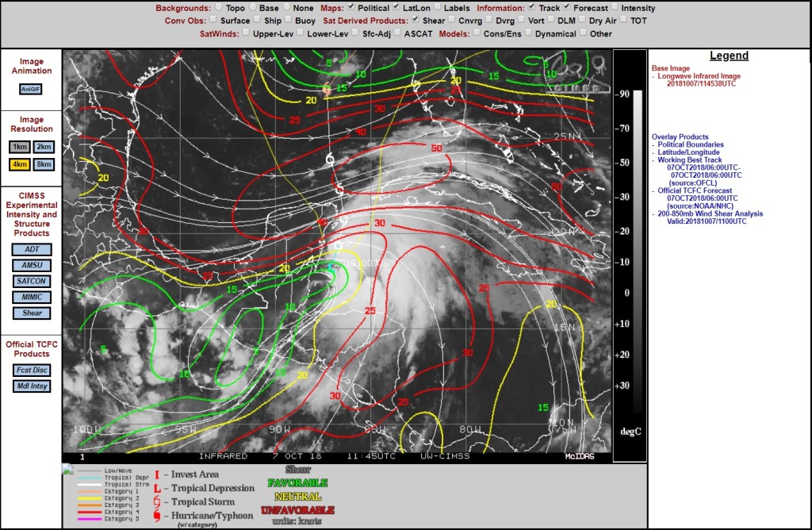The image size is (812, 530).
Task: Select the 1km image resolution
Action: pyautogui.click(x=20, y=147)
